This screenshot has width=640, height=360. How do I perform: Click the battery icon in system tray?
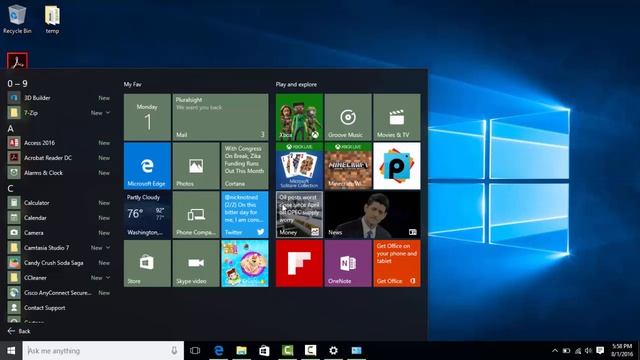[x=567, y=351]
